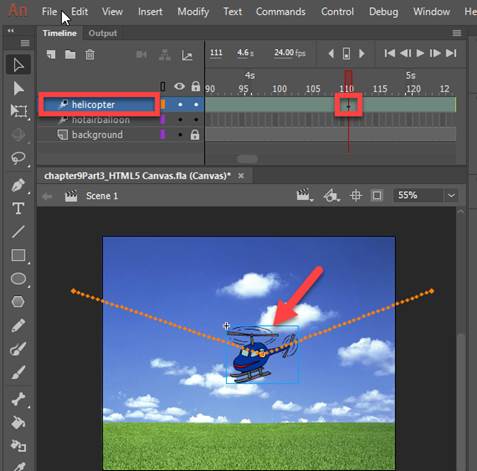Open the Timeline panel options menu
The image size is (477, 471).
point(457,33)
